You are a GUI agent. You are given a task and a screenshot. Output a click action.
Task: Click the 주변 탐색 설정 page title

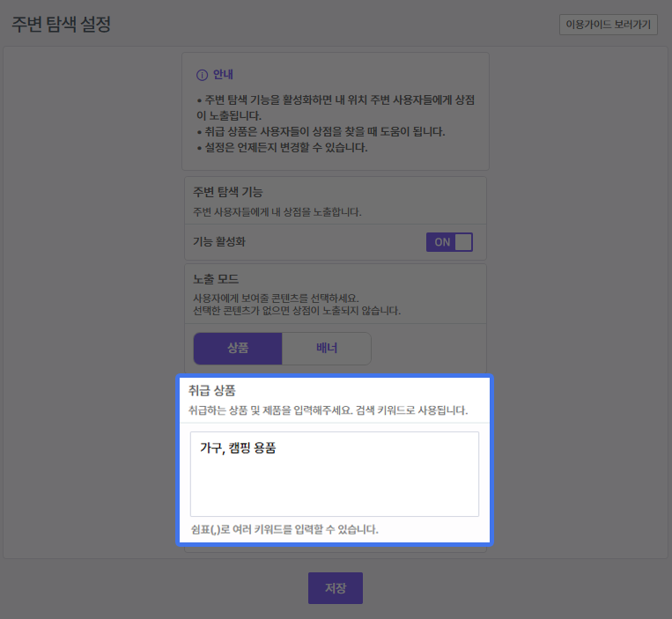pos(61,25)
